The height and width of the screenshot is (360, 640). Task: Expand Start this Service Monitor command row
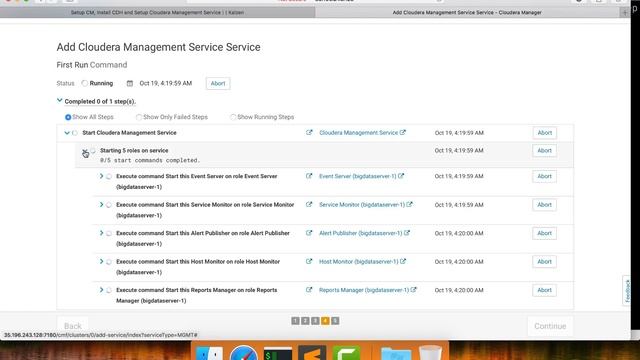coord(101,204)
